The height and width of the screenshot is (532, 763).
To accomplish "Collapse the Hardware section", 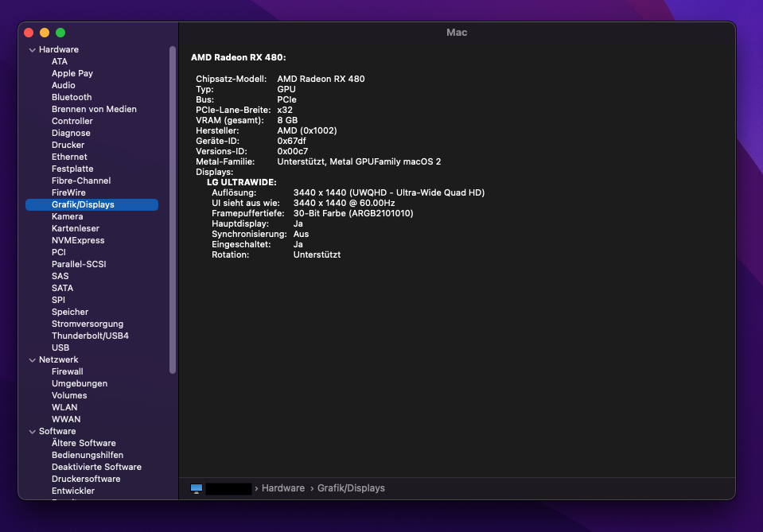I will point(32,49).
